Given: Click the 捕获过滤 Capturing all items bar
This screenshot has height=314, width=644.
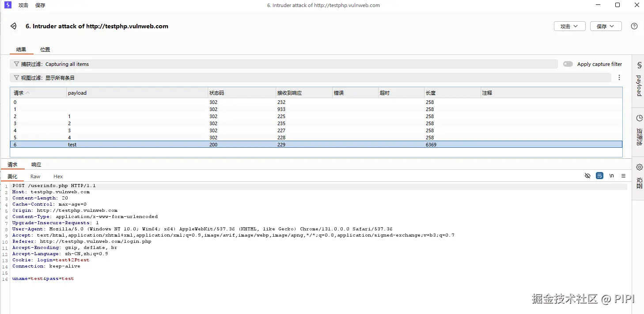Looking at the screenshot, I should [x=284, y=64].
